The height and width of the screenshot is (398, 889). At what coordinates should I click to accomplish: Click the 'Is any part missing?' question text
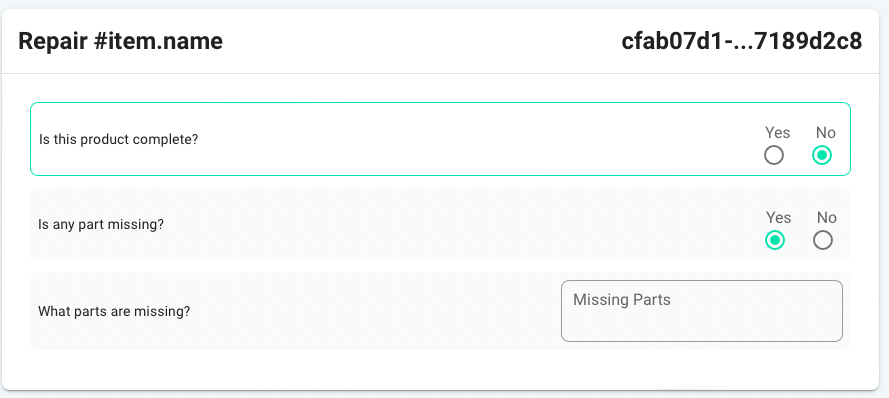click(x=101, y=225)
